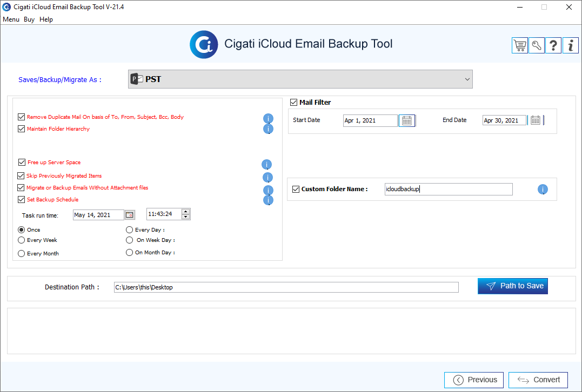582x392 pixels.
Task: Uncheck Skip Previously Migrated Items
Action: (x=21, y=176)
